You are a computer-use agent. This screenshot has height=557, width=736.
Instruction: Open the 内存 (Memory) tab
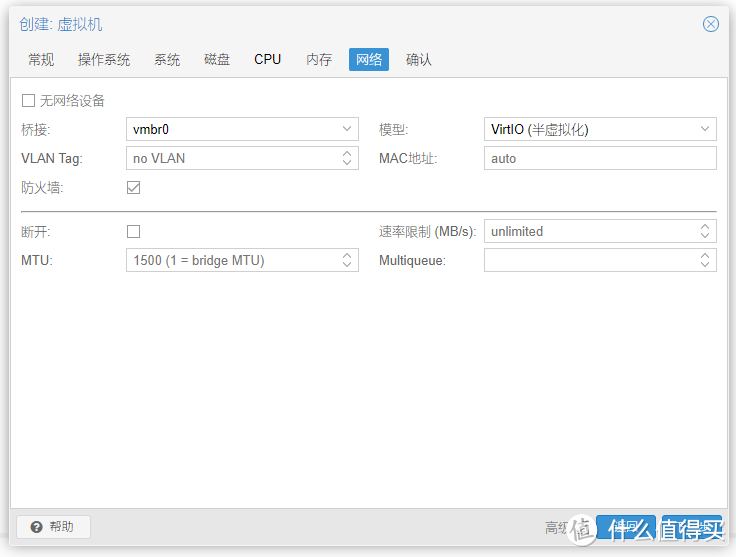tap(319, 59)
